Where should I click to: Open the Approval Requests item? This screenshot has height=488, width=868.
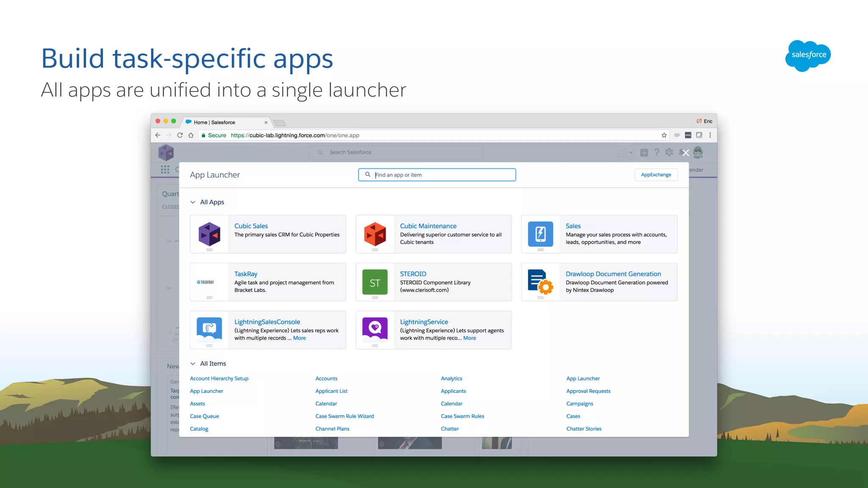pyautogui.click(x=588, y=391)
